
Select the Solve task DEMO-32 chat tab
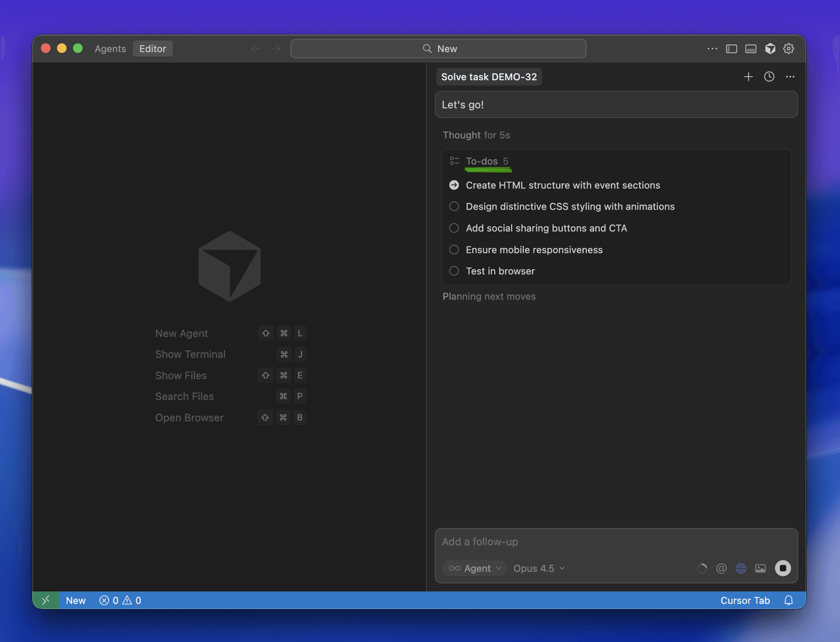(489, 77)
